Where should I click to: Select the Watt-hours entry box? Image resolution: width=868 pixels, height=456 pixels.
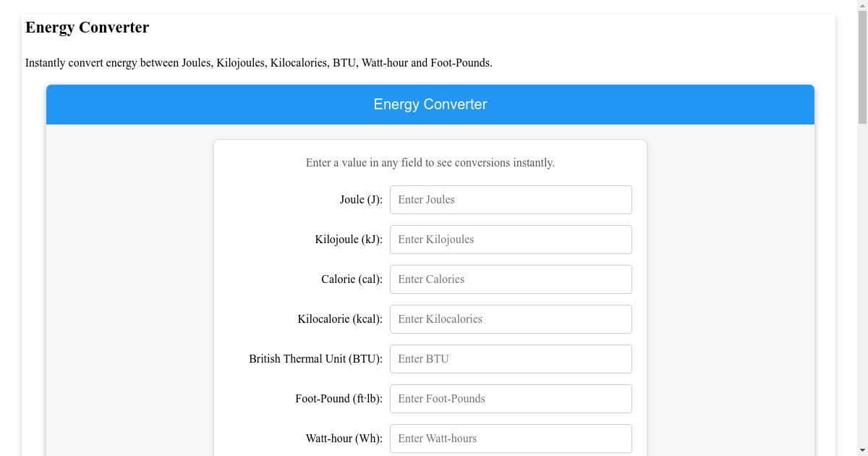click(511, 438)
